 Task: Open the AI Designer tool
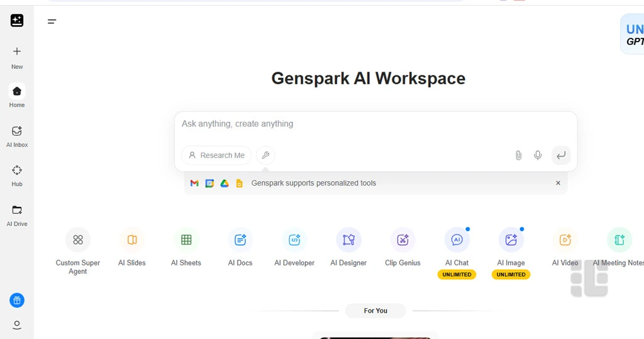click(348, 240)
